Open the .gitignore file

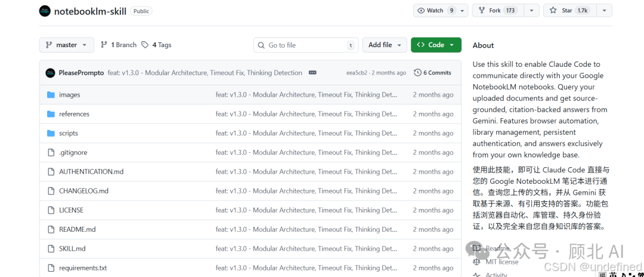[x=73, y=152]
